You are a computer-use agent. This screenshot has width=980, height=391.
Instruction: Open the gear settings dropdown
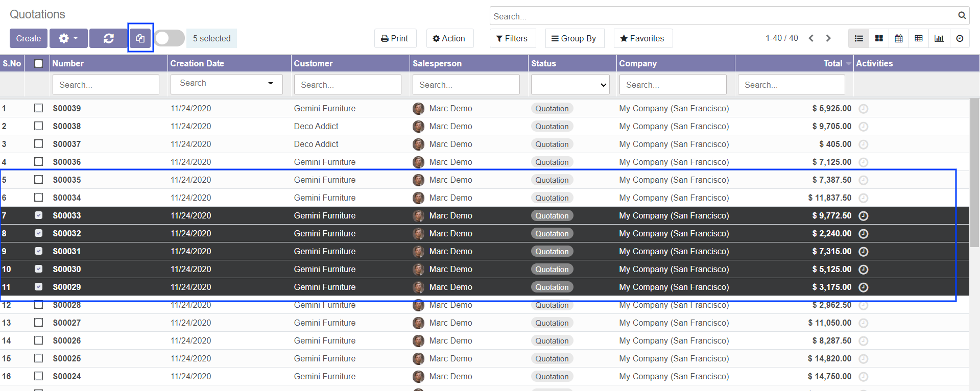click(x=68, y=38)
